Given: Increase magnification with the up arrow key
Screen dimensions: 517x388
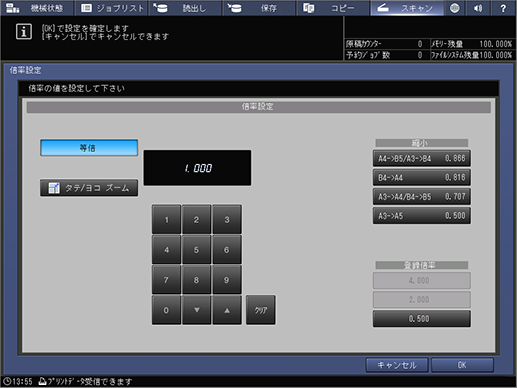Looking at the screenshot, I should click(x=227, y=310).
